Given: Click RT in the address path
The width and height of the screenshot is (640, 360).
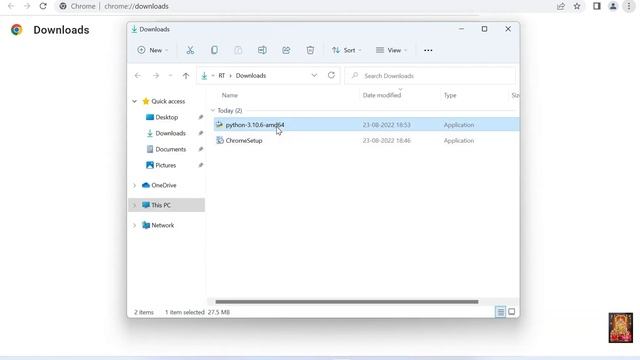Looking at the screenshot, I should 222,76.
